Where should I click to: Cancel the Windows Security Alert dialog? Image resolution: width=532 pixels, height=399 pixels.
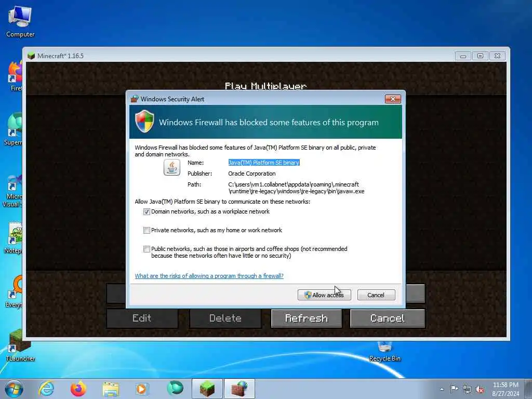tap(376, 295)
